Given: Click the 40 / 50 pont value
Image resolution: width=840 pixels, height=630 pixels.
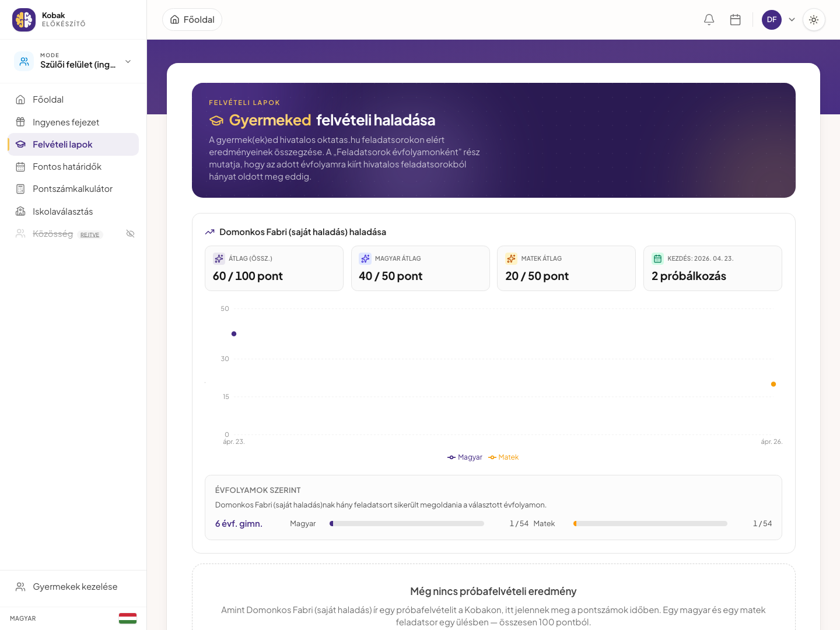Looking at the screenshot, I should click(x=391, y=276).
